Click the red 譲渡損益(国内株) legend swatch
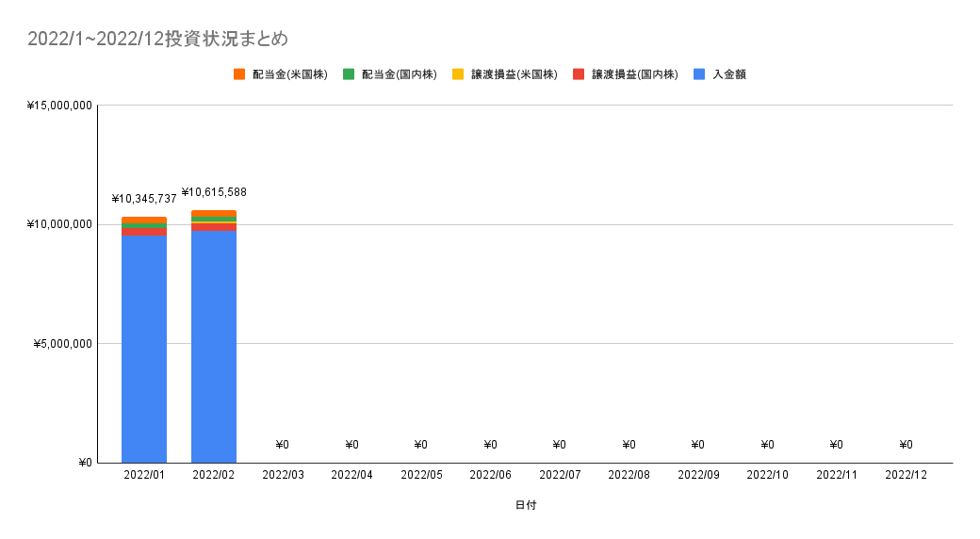The height and width of the screenshot is (539, 980). 579,74
